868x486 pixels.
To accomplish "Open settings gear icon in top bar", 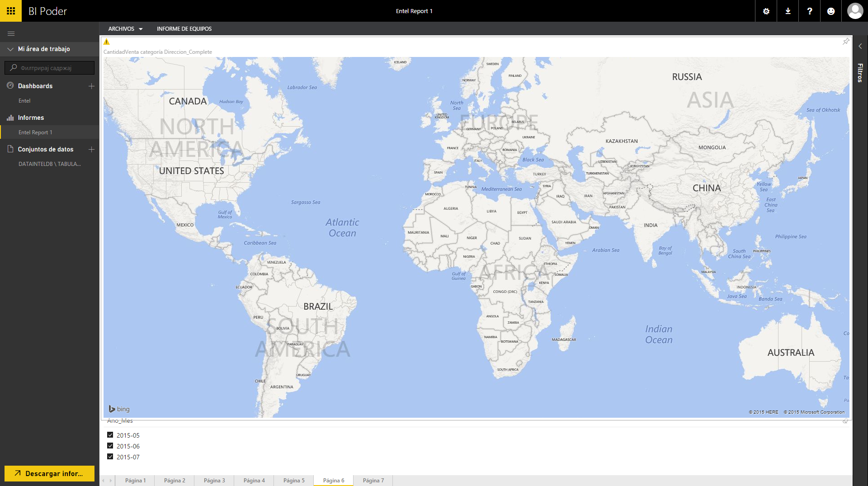I will (766, 11).
